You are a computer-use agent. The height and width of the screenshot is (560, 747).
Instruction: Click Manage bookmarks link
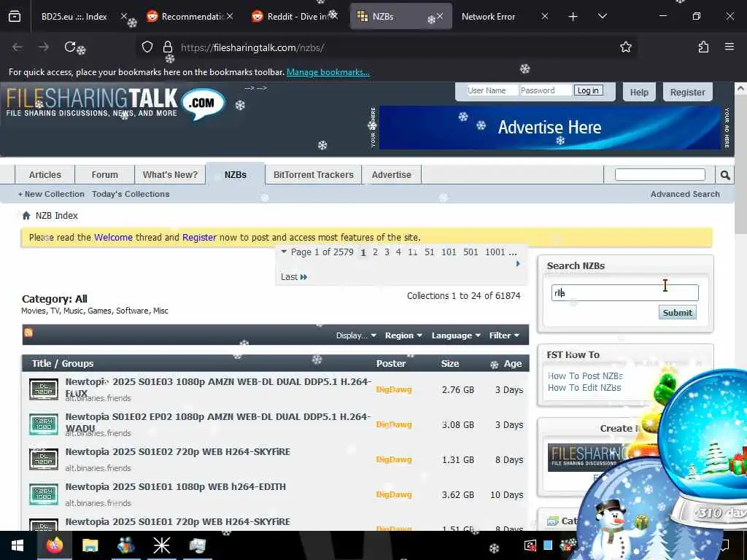click(x=328, y=72)
